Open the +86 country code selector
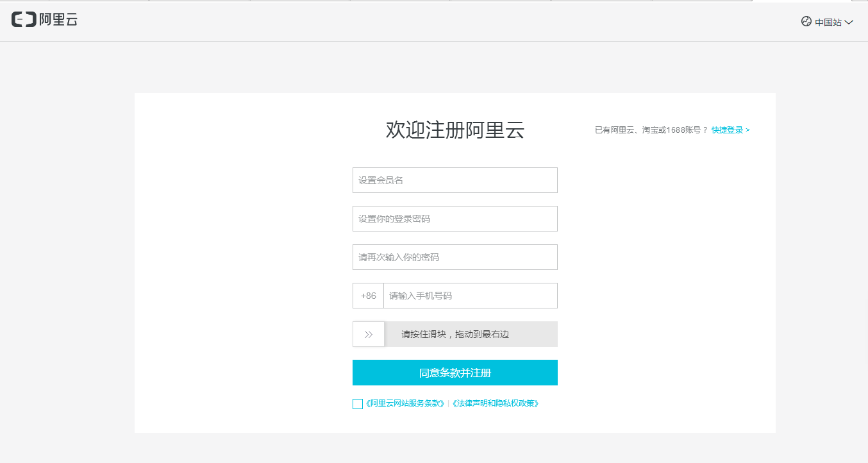This screenshot has width=868, height=463. [x=369, y=296]
